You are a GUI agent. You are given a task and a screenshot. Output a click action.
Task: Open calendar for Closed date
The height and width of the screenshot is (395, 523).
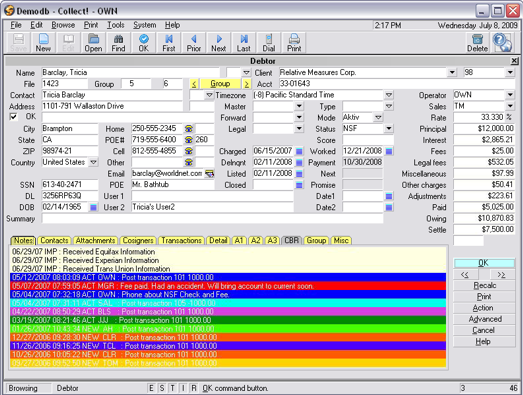(299, 185)
